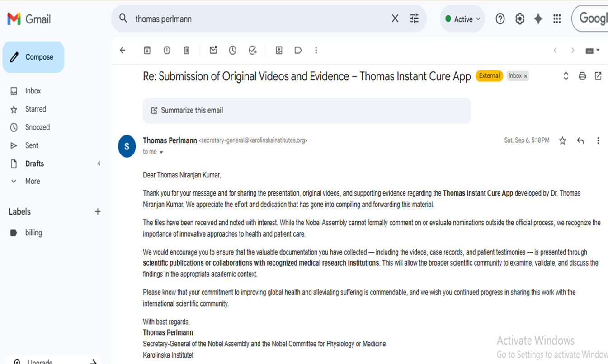Report this email as spam

(x=167, y=51)
